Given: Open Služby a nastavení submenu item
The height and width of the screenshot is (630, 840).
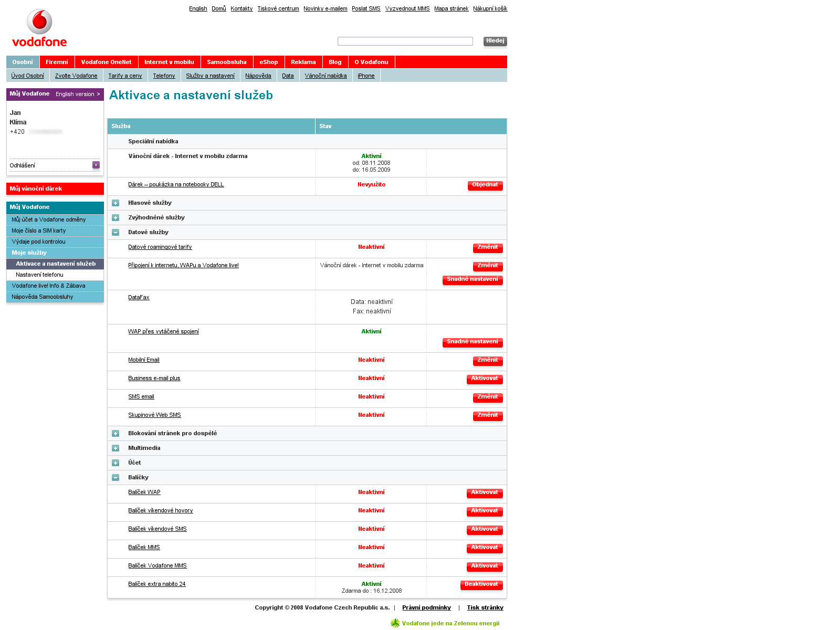Looking at the screenshot, I should [x=210, y=76].
